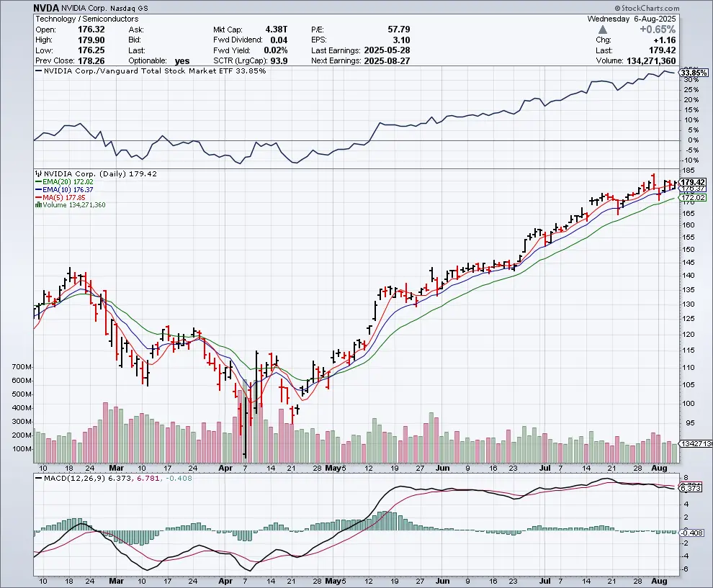Select the MACD signal value 6.781 in legend

pos(148,478)
